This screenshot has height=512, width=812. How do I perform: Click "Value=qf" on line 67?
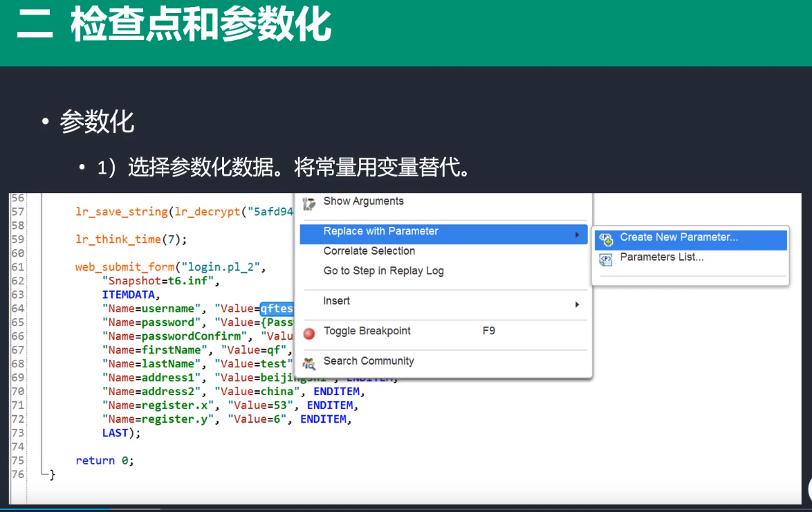point(254,350)
